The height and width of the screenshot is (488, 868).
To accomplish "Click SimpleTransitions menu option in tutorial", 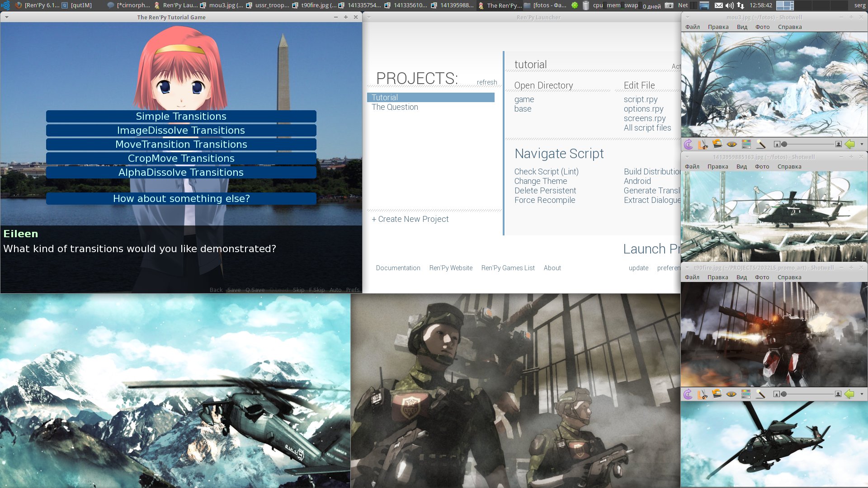I will (181, 116).
